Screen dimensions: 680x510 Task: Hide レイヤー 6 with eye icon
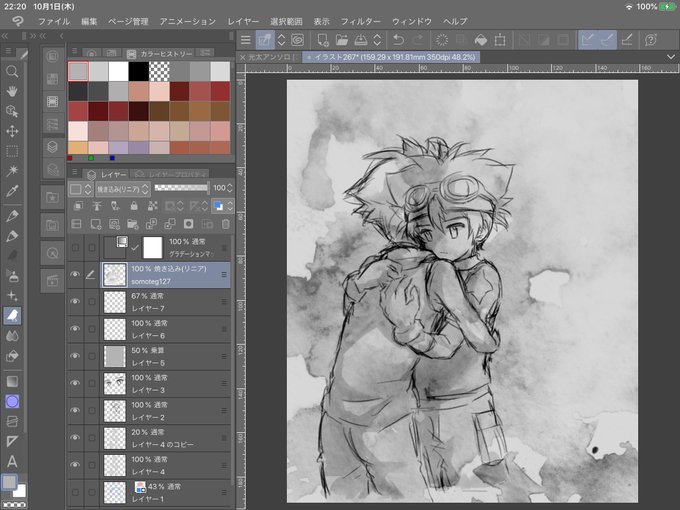75,329
